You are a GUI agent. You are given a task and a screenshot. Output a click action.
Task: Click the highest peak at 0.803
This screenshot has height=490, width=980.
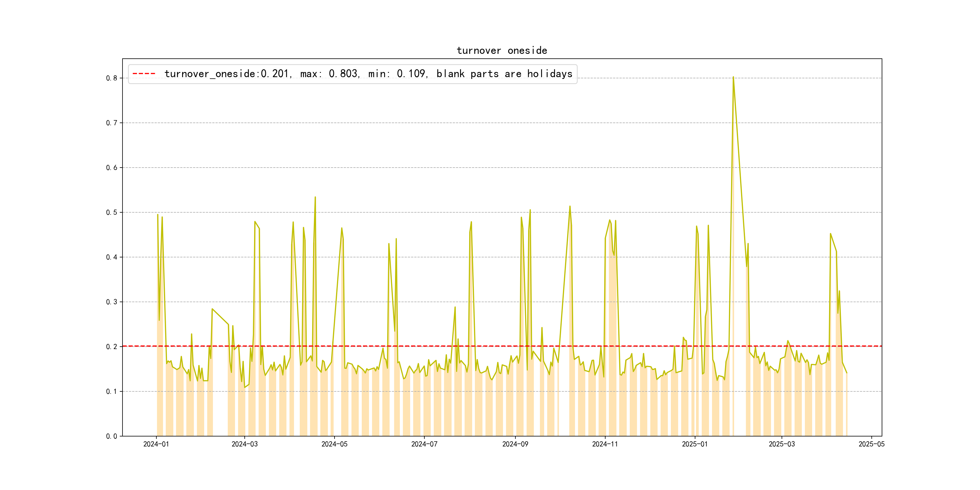click(733, 77)
